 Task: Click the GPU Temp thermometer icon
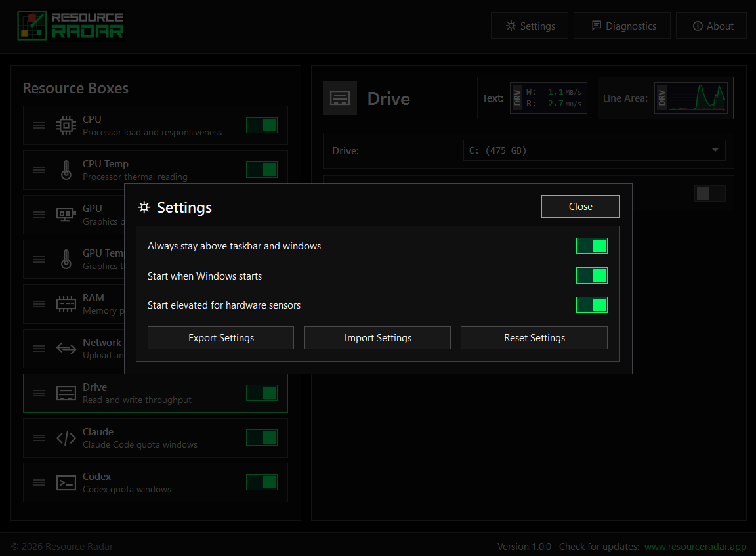66,259
